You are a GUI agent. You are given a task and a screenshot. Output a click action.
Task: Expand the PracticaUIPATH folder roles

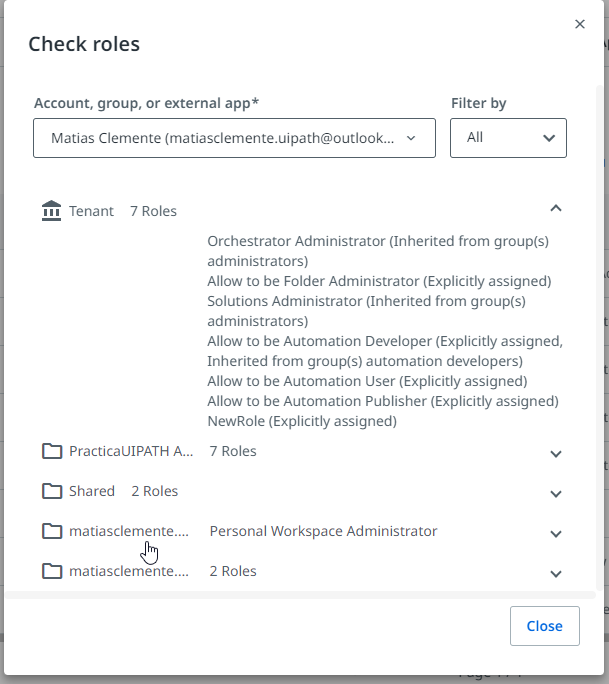point(557,453)
